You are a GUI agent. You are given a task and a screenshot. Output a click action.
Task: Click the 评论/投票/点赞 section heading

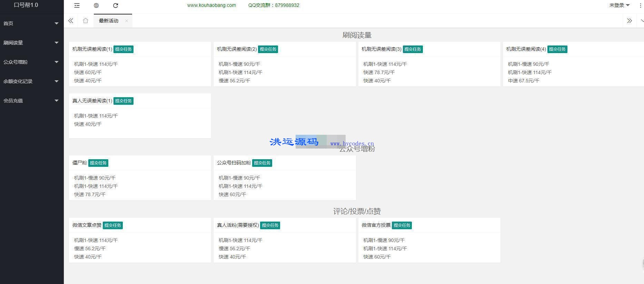point(357,211)
